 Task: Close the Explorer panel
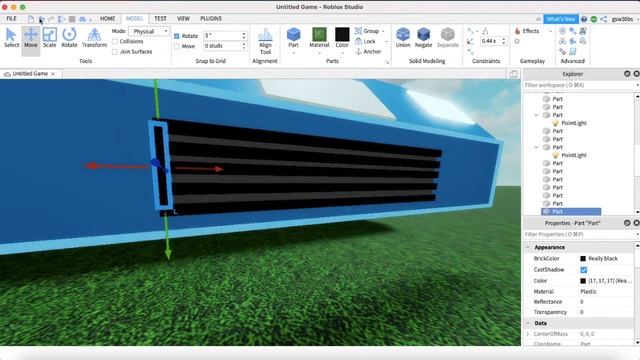coord(636,74)
